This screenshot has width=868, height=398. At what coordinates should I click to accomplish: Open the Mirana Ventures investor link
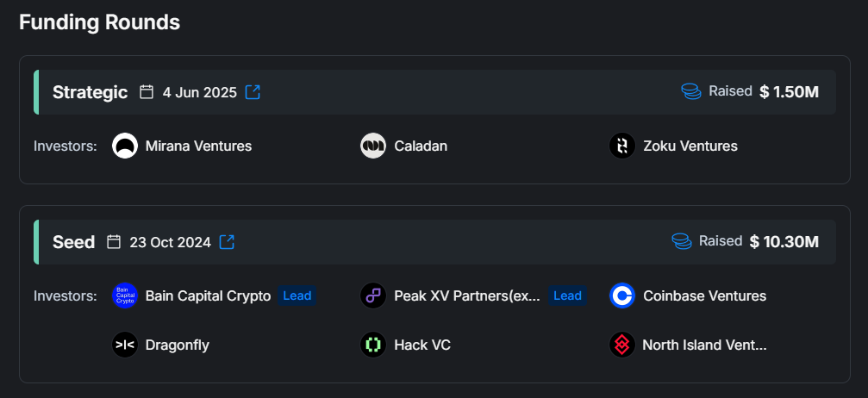[198, 146]
